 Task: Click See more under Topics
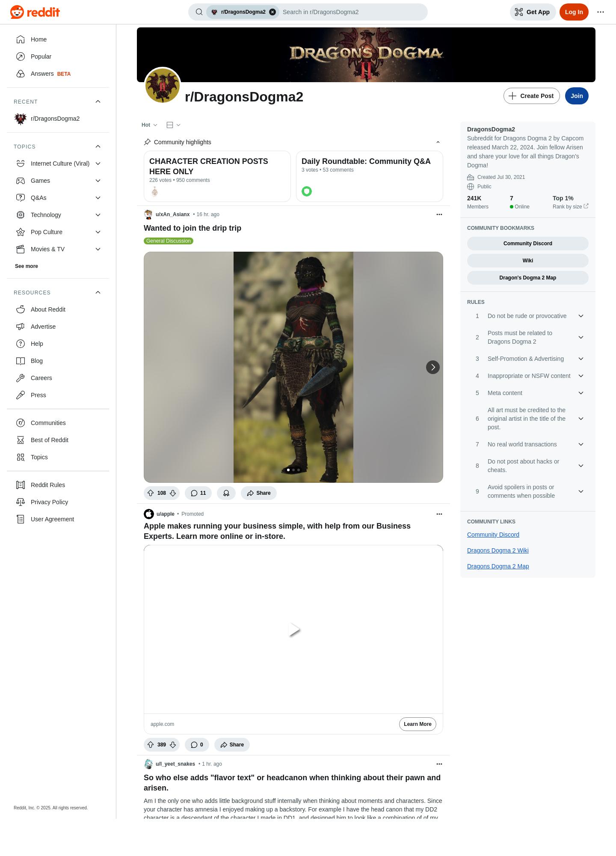[27, 266]
